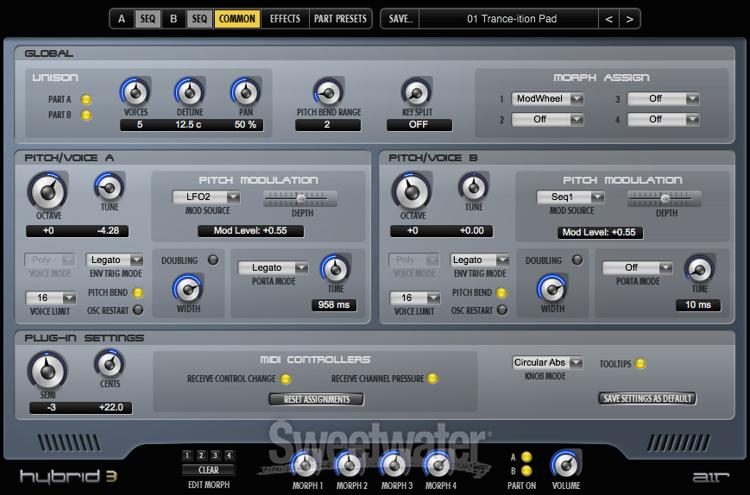The width and height of the screenshot is (750, 495).
Task: Enable Doubling for Pitch/Voice A
Action: tap(213, 260)
